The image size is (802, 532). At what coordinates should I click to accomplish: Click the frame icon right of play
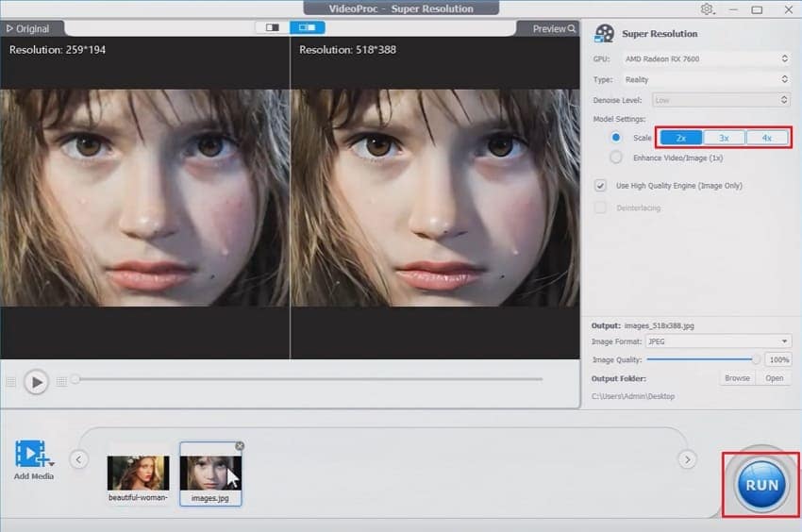61,382
